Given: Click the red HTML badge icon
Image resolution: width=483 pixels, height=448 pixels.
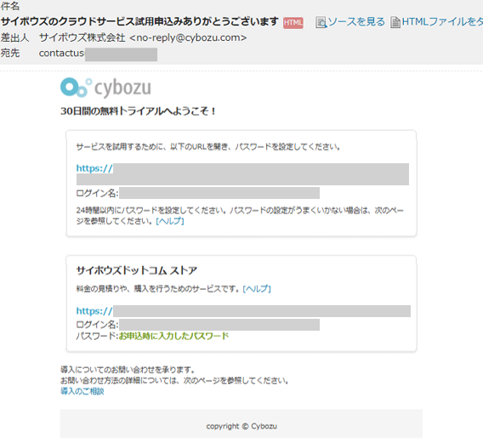Looking at the screenshot, I should point(293,22).
